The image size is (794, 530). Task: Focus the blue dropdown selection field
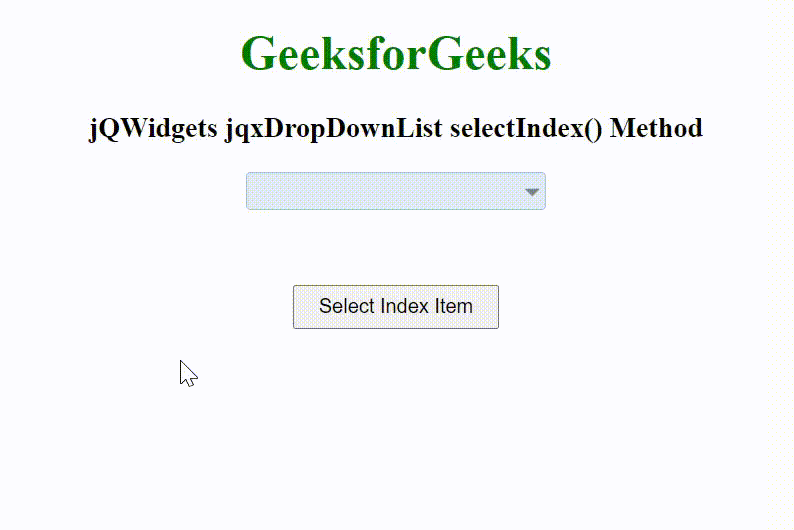pos(395,191)
